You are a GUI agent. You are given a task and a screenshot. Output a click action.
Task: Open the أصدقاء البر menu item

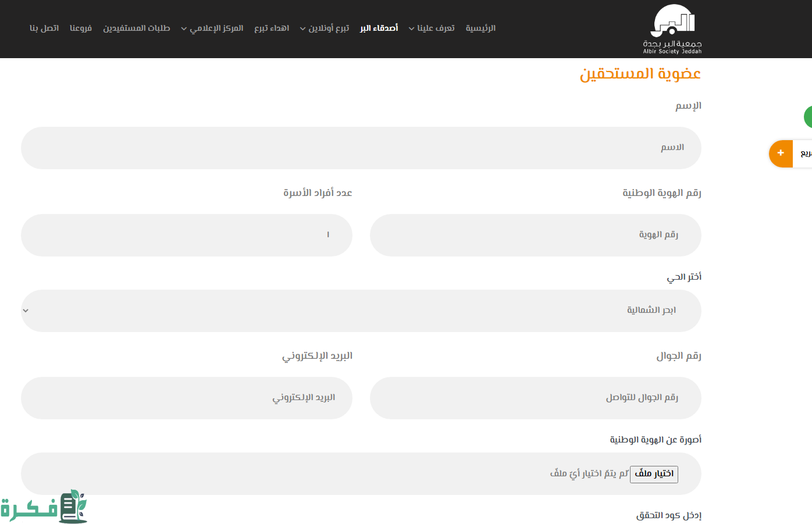tap(379, 28)
